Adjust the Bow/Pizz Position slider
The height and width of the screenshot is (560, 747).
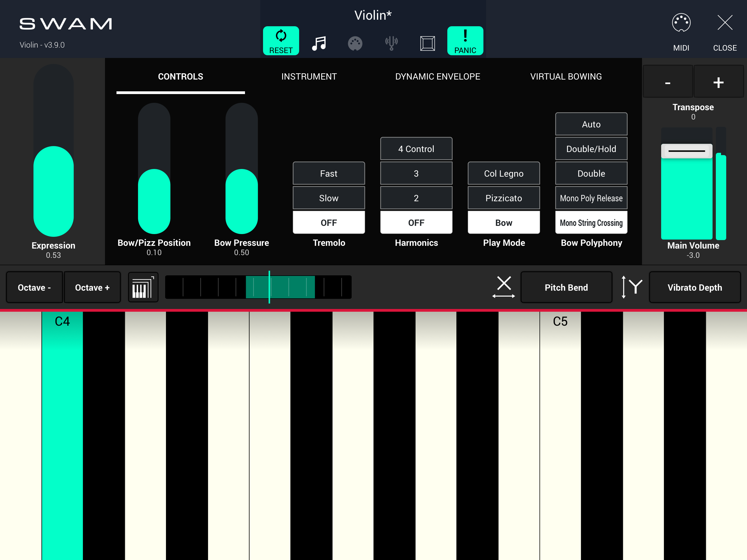154,168
